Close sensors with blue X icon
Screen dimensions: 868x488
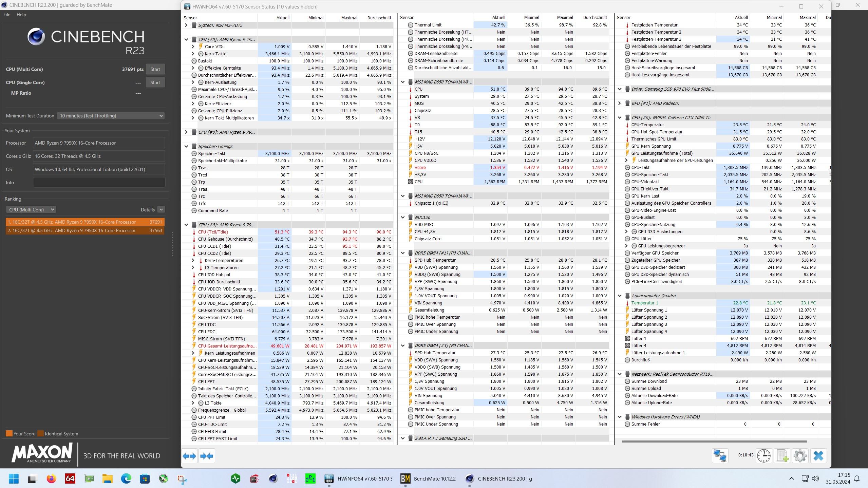(x=818, y=455)
